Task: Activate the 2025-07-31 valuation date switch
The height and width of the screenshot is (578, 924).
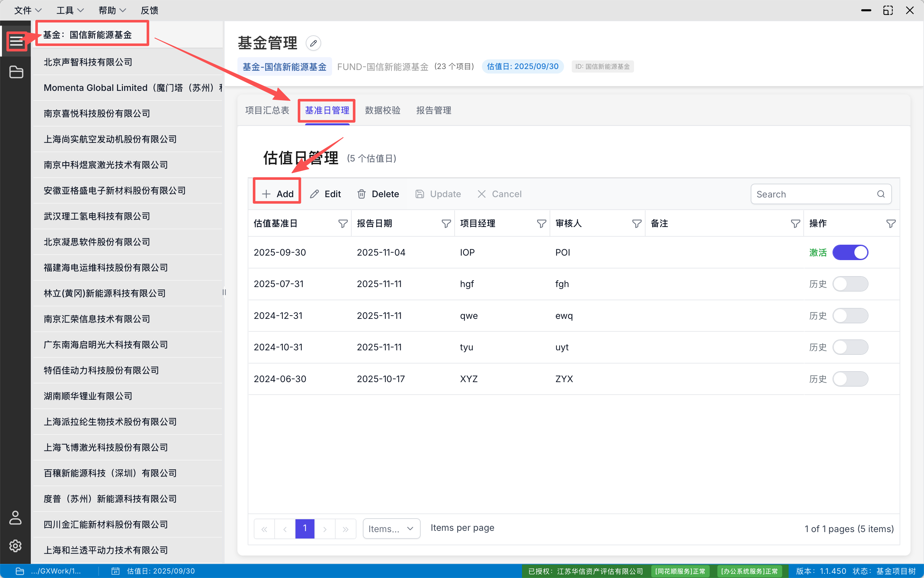Action: 850,284
